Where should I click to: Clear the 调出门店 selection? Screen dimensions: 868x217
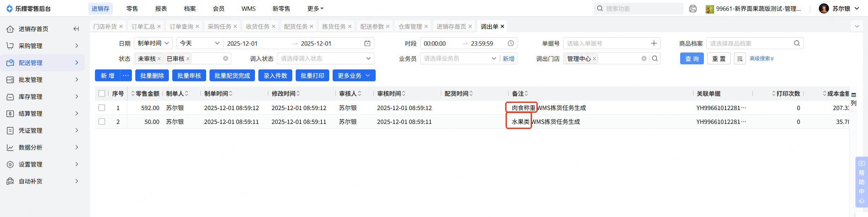[644, 59]
